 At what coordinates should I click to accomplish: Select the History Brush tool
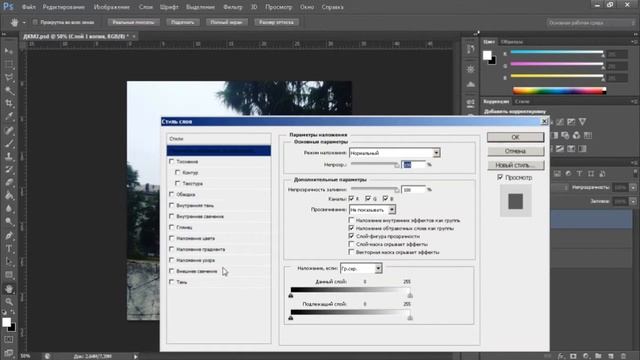[x=9, y=169]
